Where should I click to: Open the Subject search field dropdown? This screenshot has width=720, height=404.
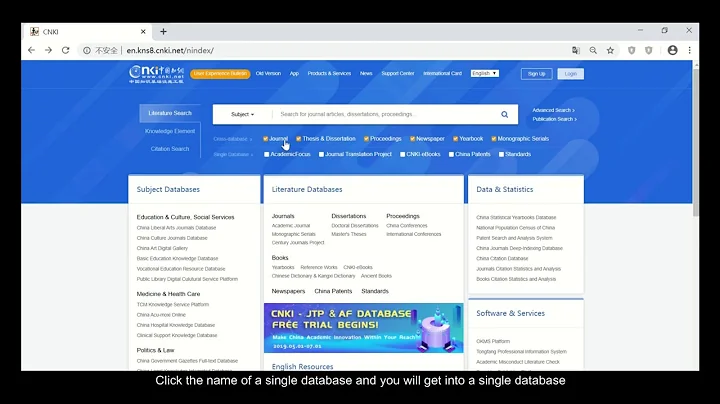point(242,114)
